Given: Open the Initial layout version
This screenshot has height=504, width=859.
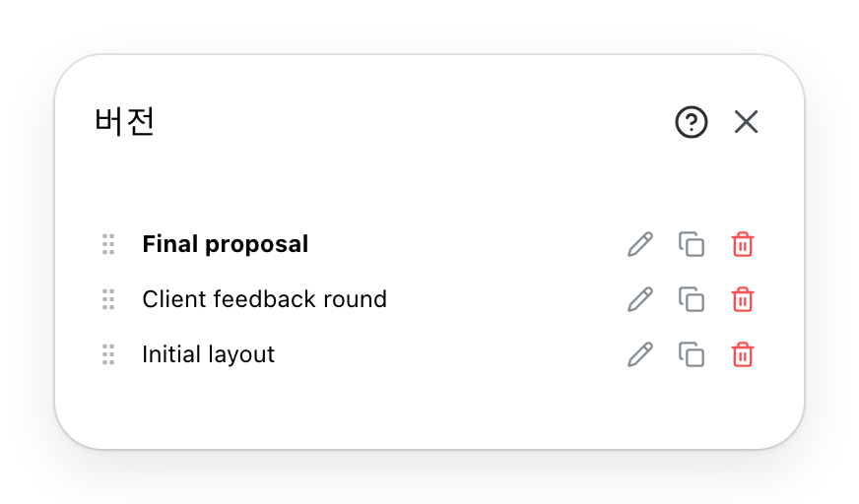Looking at the screenshot, I should [208, 354].
